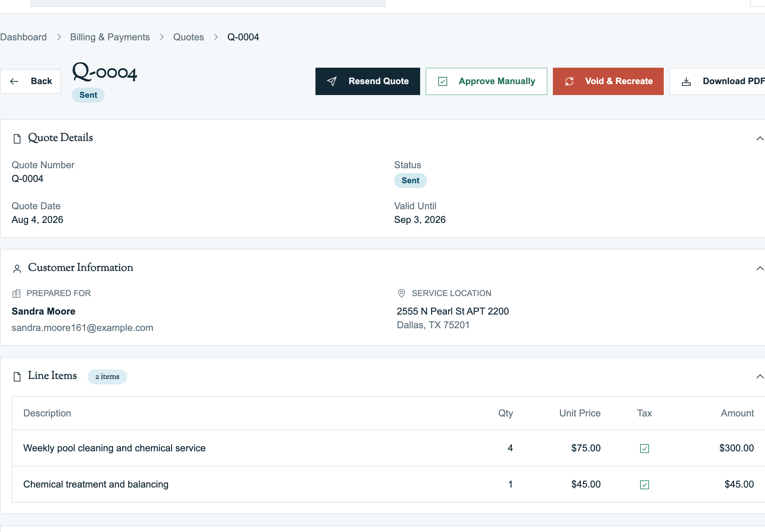The width and height of the screenshot is (765, 532).
Task: Click the building icon beside Prepared For
Action: click(x=16, y=293)
